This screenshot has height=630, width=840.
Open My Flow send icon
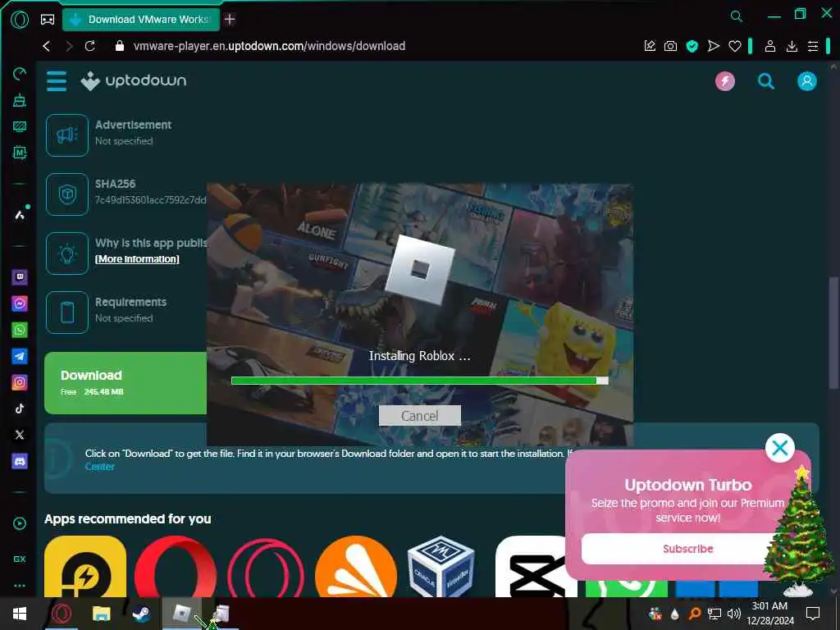click(713, 46)
